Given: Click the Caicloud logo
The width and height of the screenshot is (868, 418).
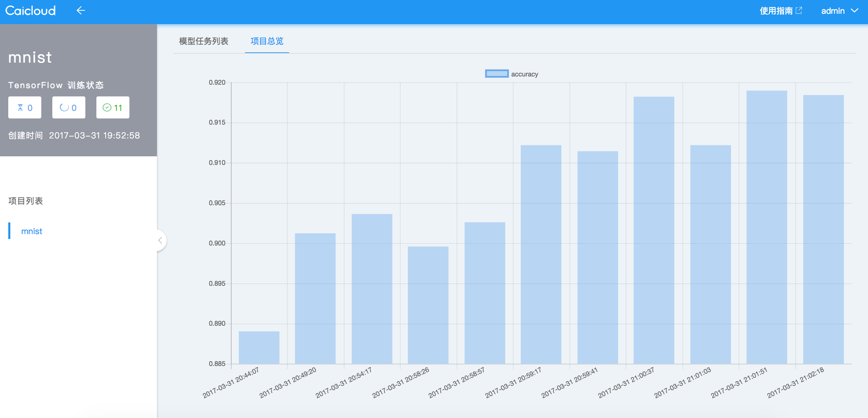Looking at the screenshot, I should tap(30, 11).
